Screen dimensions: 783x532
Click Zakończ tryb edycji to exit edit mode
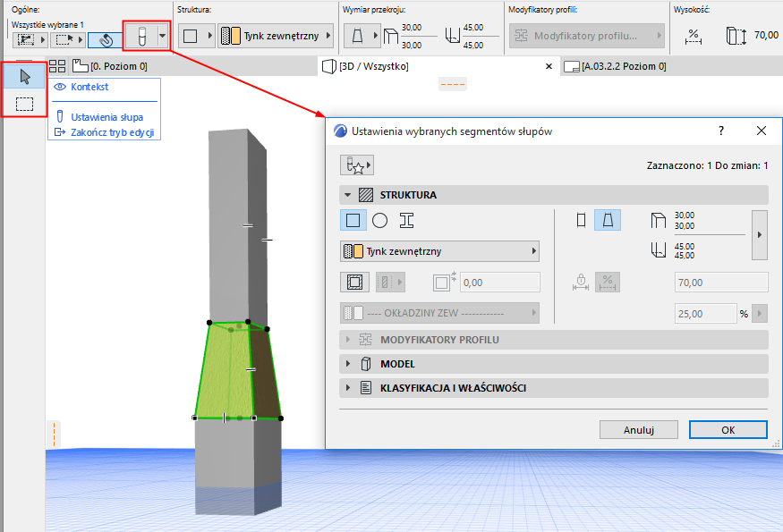tap(113, 132)
